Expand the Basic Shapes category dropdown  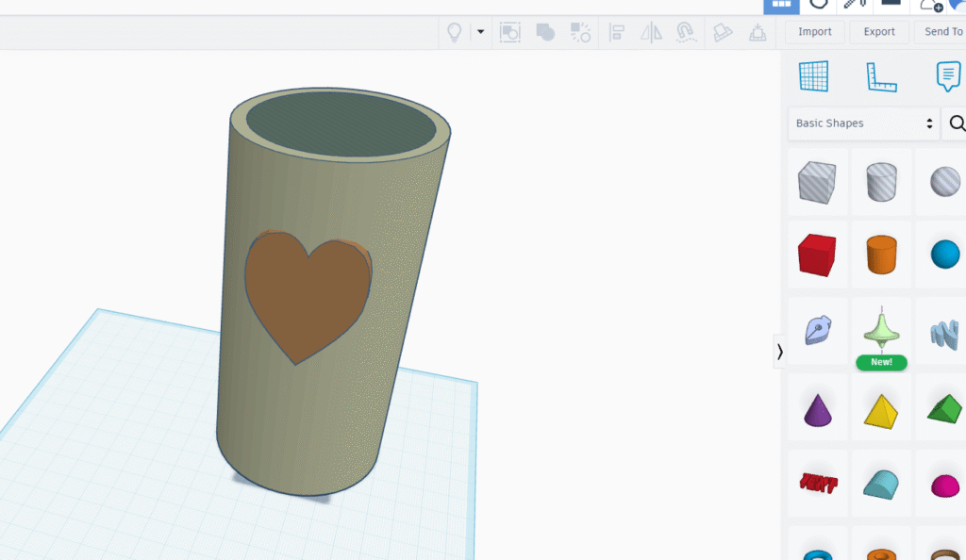pyautogui.click(x=863, y=124)
